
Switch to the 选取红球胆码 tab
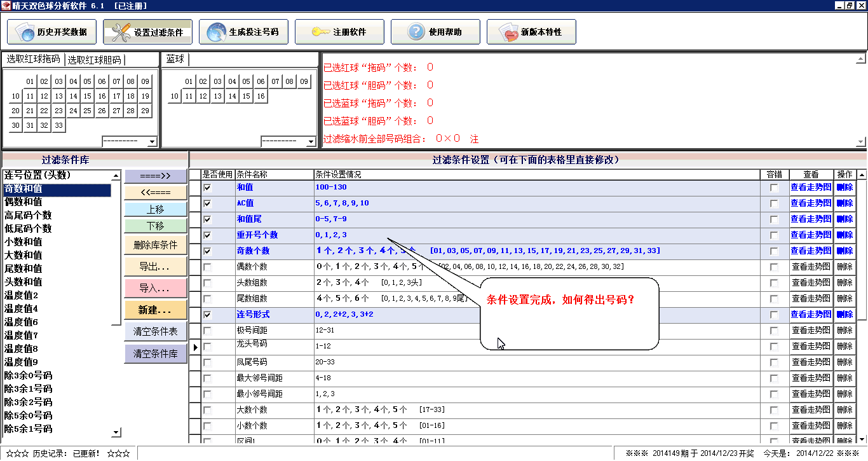[94, 60]
